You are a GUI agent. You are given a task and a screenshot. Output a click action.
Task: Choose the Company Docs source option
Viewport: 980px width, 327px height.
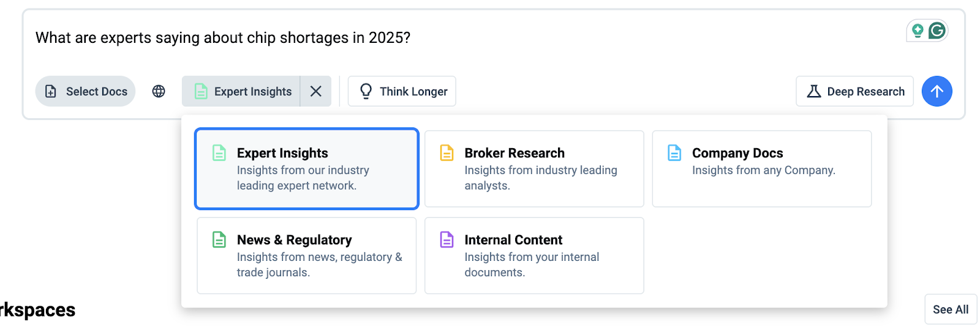coord(761,169)
